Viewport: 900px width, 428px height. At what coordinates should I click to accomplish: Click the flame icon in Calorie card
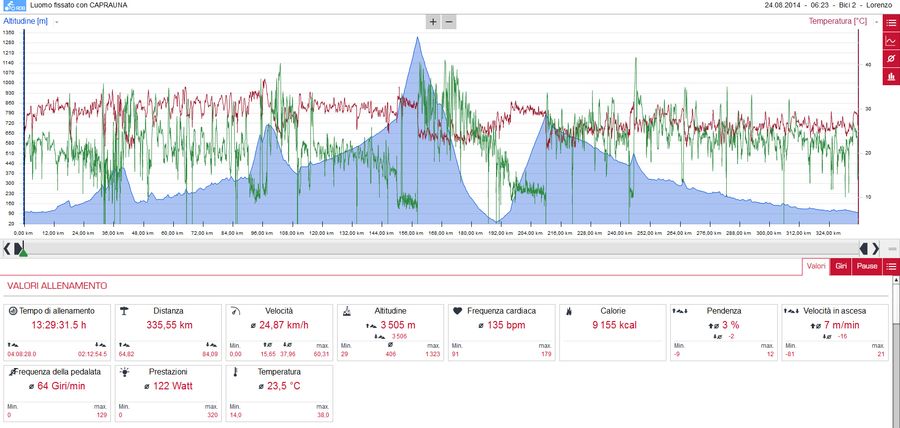click(569, 311)
